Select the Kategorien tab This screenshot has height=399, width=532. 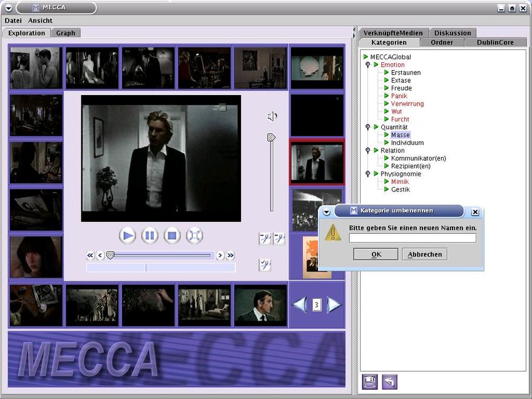(389, 43)
